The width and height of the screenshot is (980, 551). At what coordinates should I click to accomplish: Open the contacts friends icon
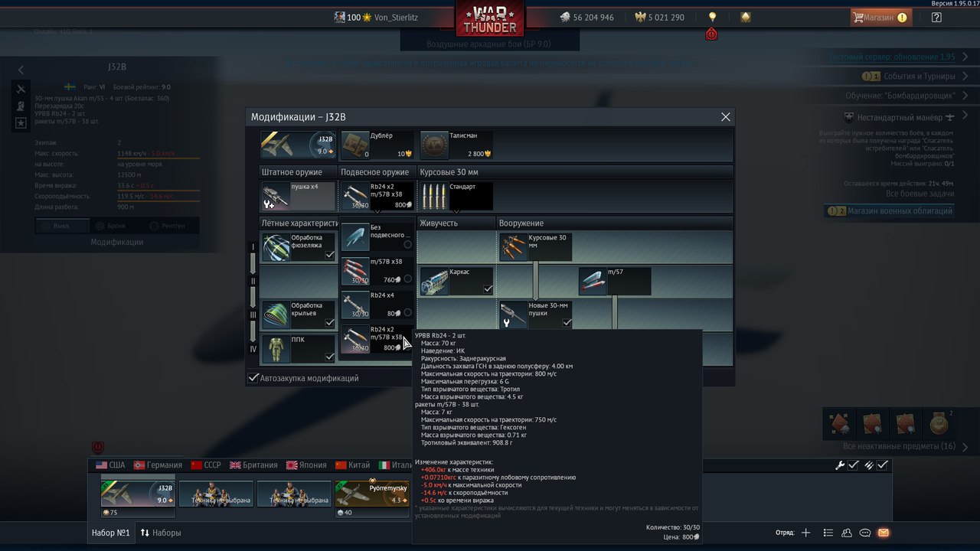pos(847,533)
